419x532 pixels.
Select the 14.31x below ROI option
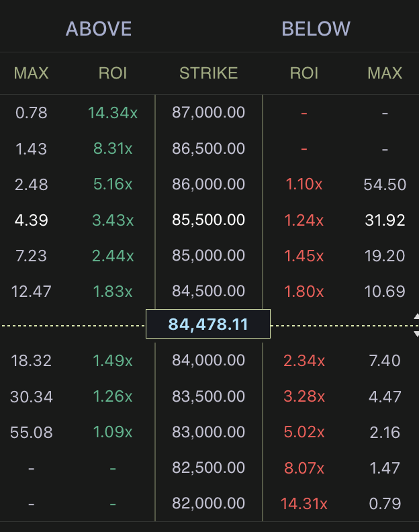304,504
